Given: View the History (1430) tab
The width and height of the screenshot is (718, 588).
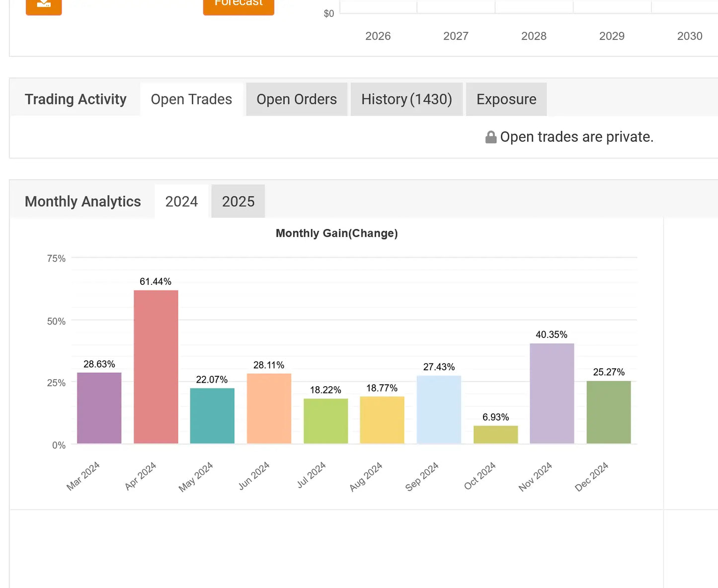Looking at the screenshot, I should (x=406, y=99).
